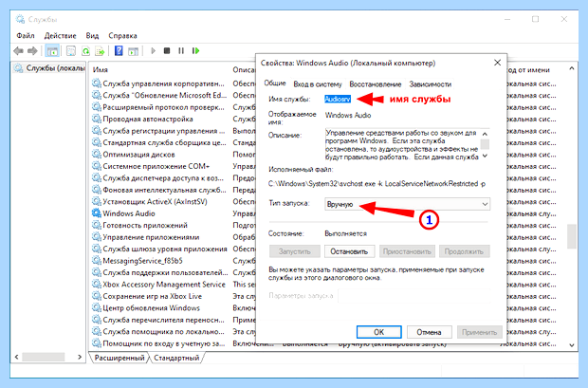
Task: Select the Общие tab
Action: 274,83
